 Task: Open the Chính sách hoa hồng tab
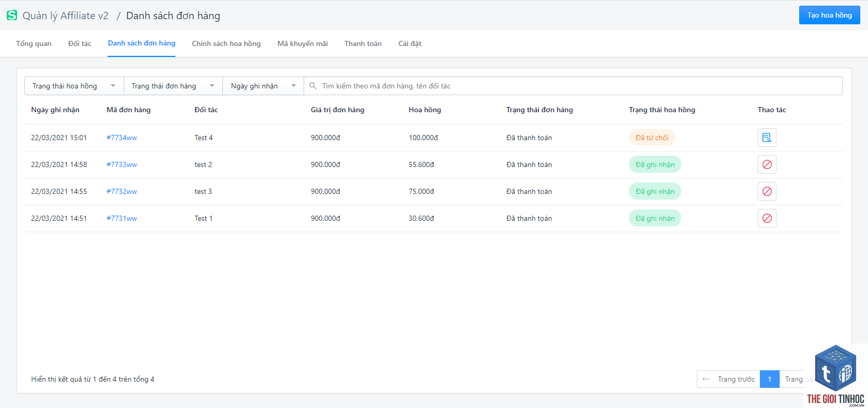coord(226,43)
